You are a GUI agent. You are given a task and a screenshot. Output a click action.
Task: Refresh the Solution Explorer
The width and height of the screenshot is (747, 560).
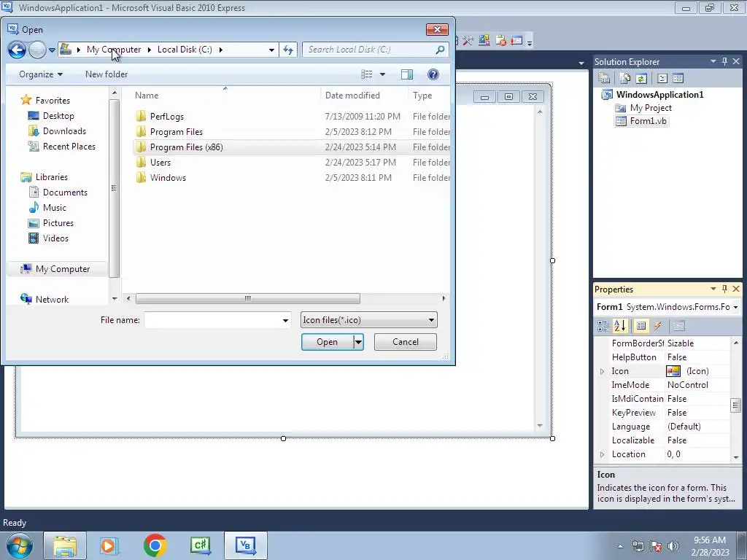pyautogui.click(x=641, y=78)
